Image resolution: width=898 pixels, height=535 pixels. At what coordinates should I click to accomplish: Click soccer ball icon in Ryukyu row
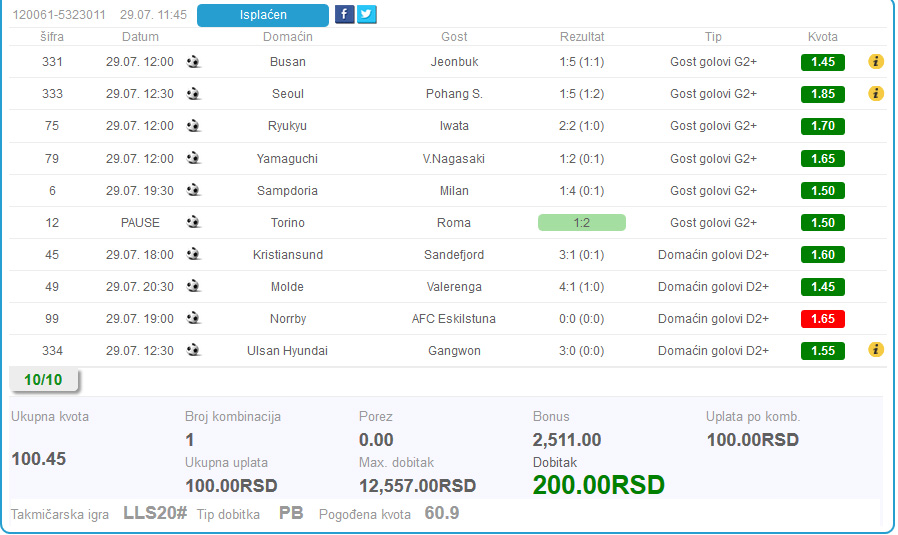click(x=194, y=125)
